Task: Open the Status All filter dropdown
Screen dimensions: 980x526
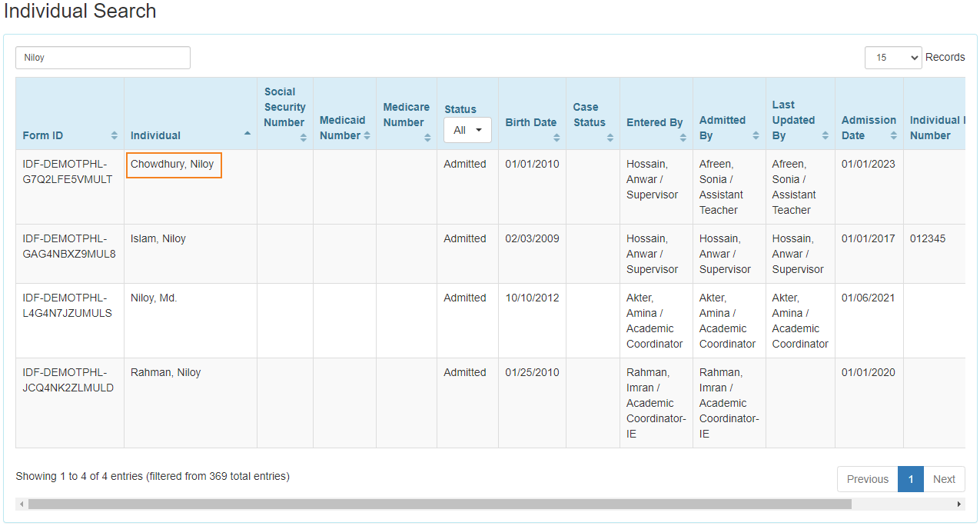Action: (467, 130)
